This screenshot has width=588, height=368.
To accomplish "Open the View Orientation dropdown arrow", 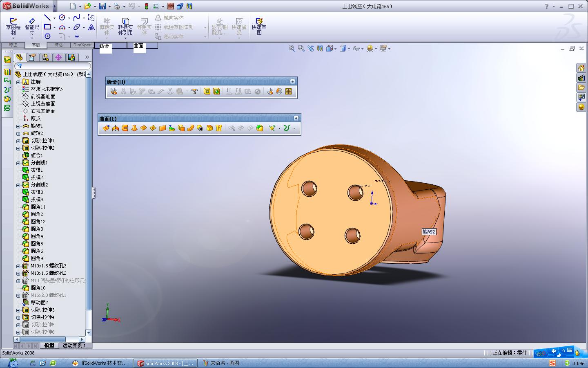I will (335, 49).
